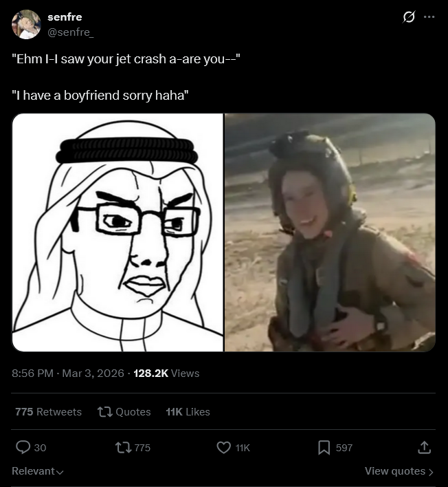Click the 128.2K Views count
Screen dimensions: 448x487
click(166, 373)
